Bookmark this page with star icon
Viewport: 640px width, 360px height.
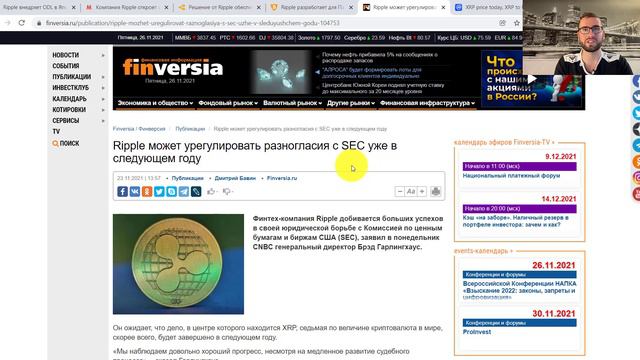(x=516, y=23)
